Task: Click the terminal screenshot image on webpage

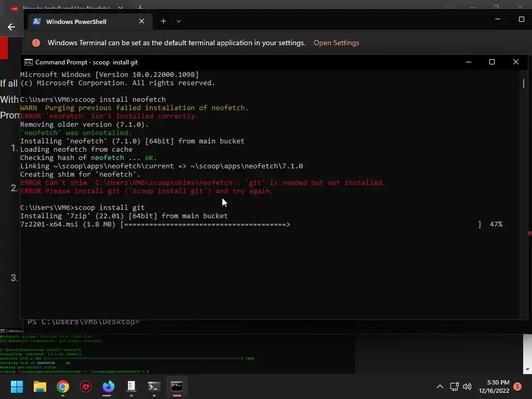Action: 178,353
